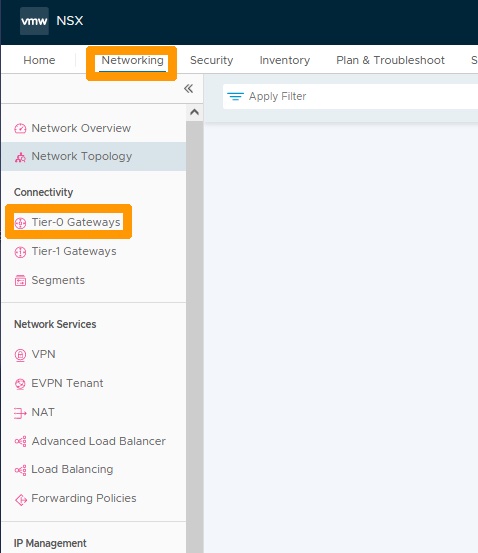
Task: Click the Forwarding Policies icon
Action: click(21, 499)
